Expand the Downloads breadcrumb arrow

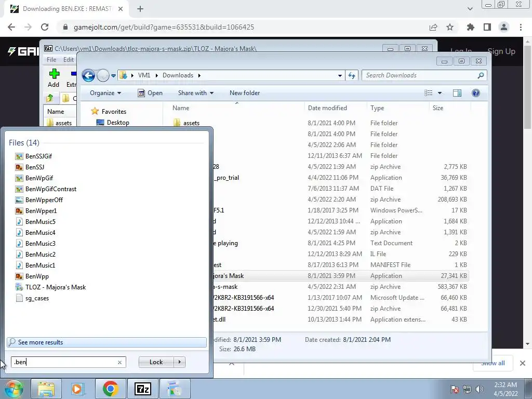199,75
